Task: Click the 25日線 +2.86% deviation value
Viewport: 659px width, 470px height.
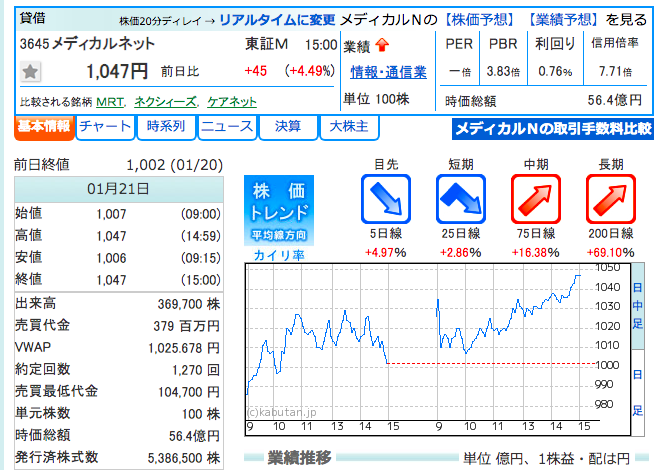Action: point(461,253)
